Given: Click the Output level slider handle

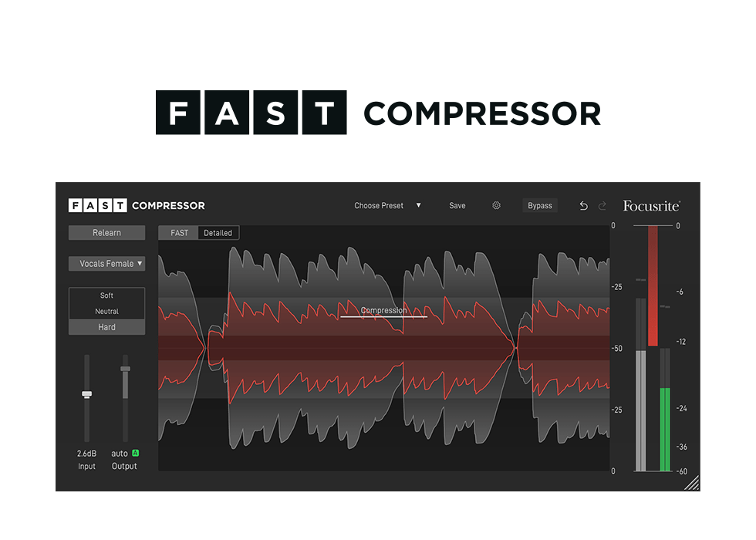Looking at the screenshot, I should click(125, 369).
